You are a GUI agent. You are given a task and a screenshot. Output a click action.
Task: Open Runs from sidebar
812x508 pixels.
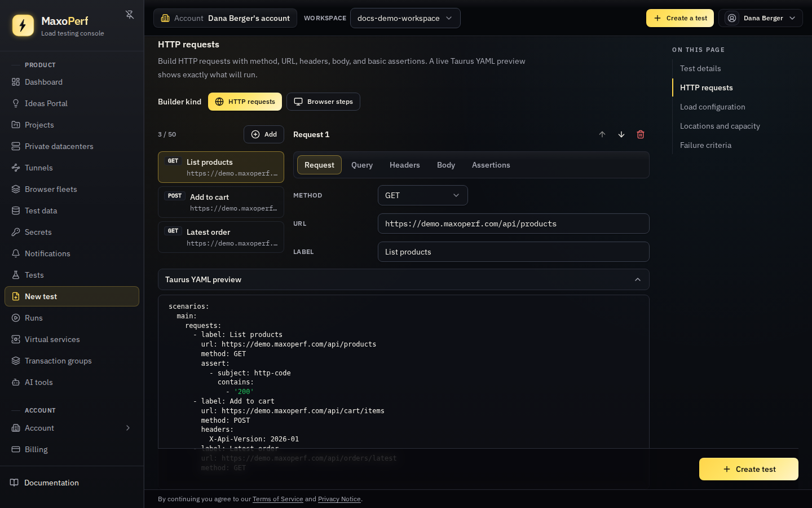point(72,318)
